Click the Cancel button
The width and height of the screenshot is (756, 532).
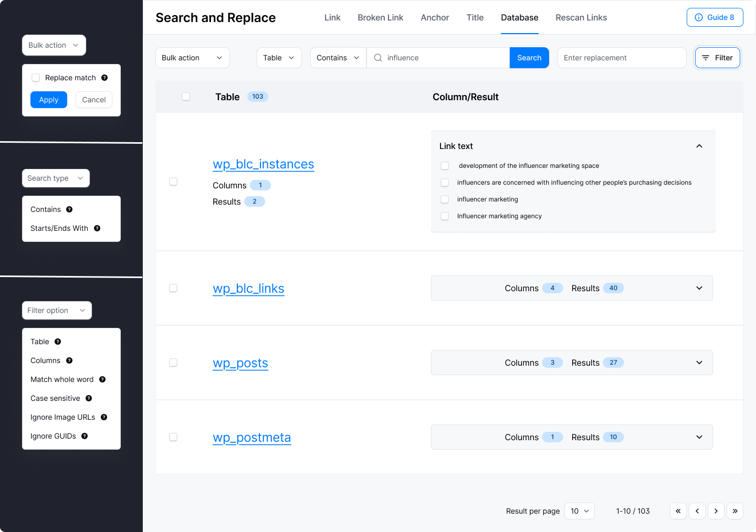(94, 100)
